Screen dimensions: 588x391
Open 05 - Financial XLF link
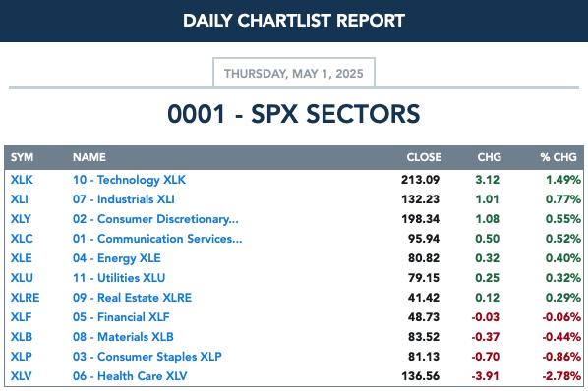click(x=121, y=317)
